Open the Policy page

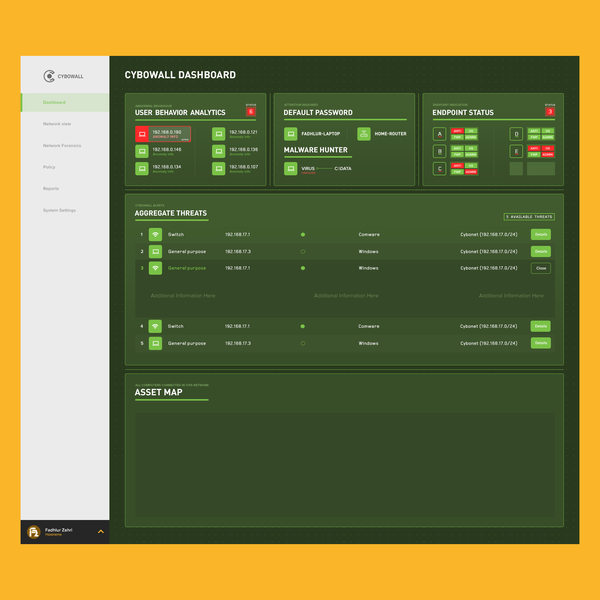coord(49,167)
